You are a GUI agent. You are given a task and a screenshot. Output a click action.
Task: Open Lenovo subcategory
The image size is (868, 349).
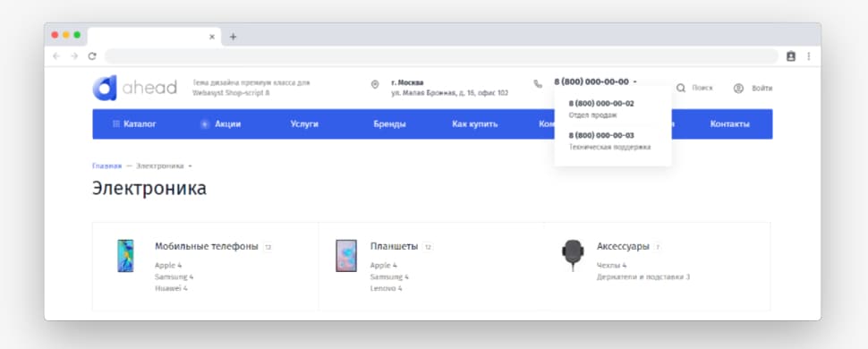(387, 289)
